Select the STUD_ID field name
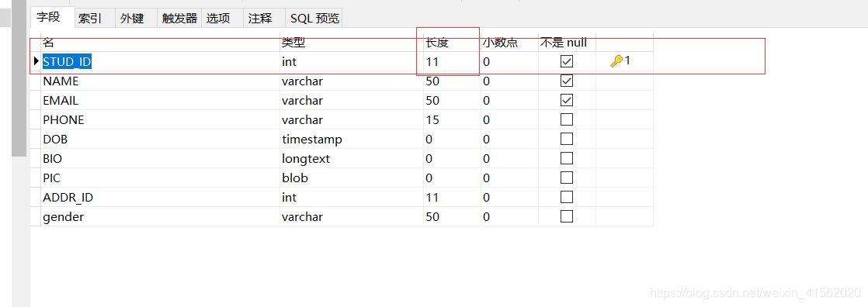868x307 pixels. coord(67,62)
